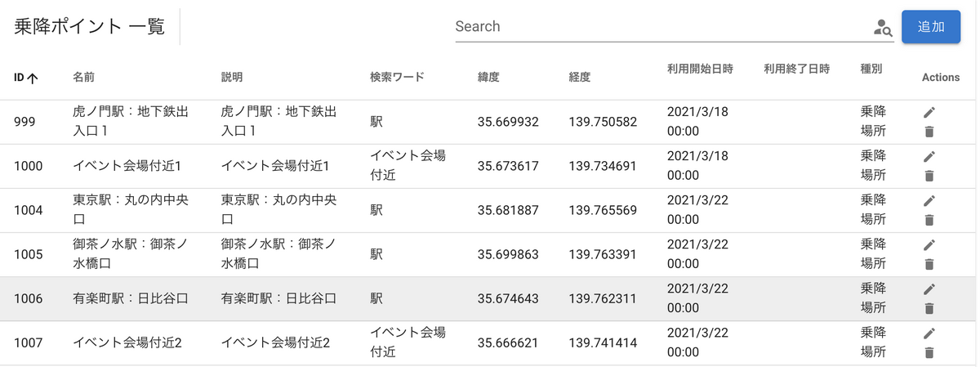Click name 東京駅：丸の内中央口
This screenshot has width=980, height=367.
pyautogui.click(x=131, y=209)
